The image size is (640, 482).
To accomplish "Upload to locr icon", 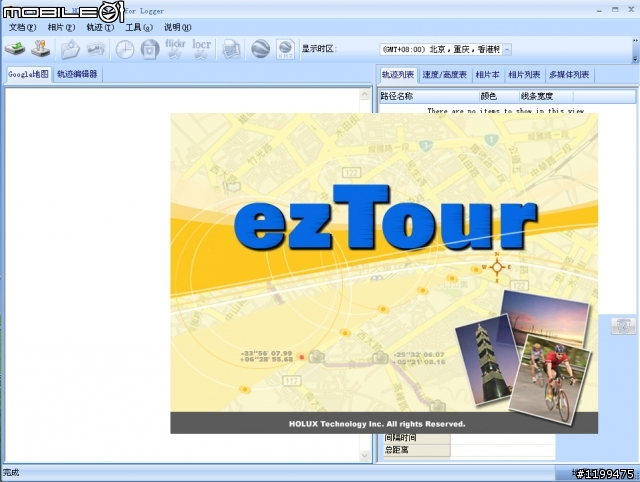I will tap(202, 49).
